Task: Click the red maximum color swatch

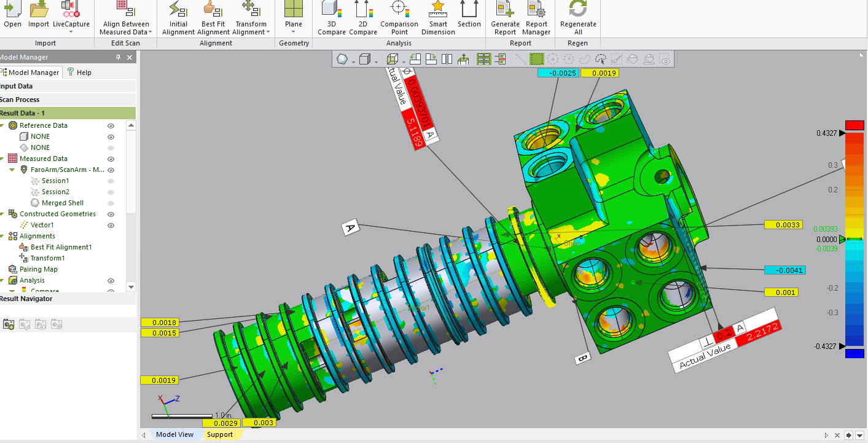Action: 854,125
